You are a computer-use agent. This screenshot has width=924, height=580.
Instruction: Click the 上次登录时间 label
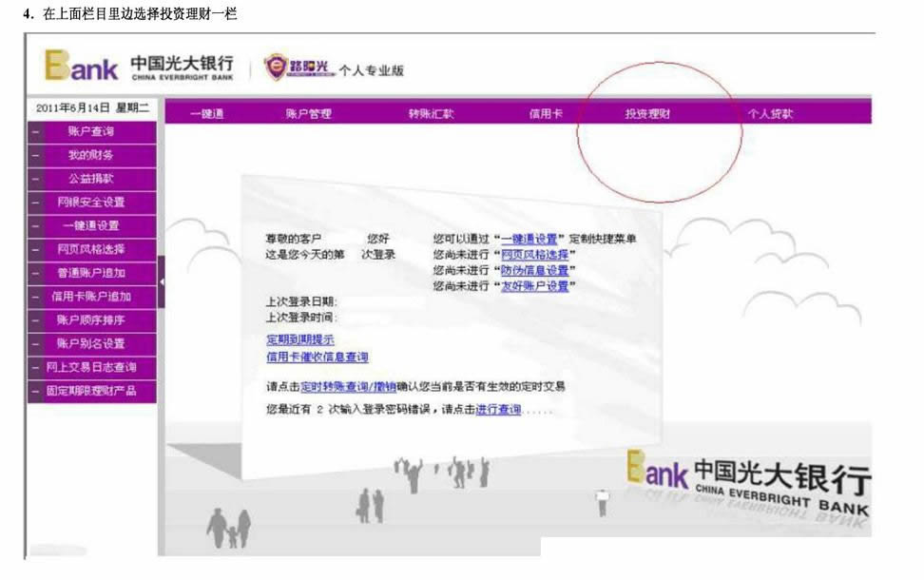pos(300,318)
